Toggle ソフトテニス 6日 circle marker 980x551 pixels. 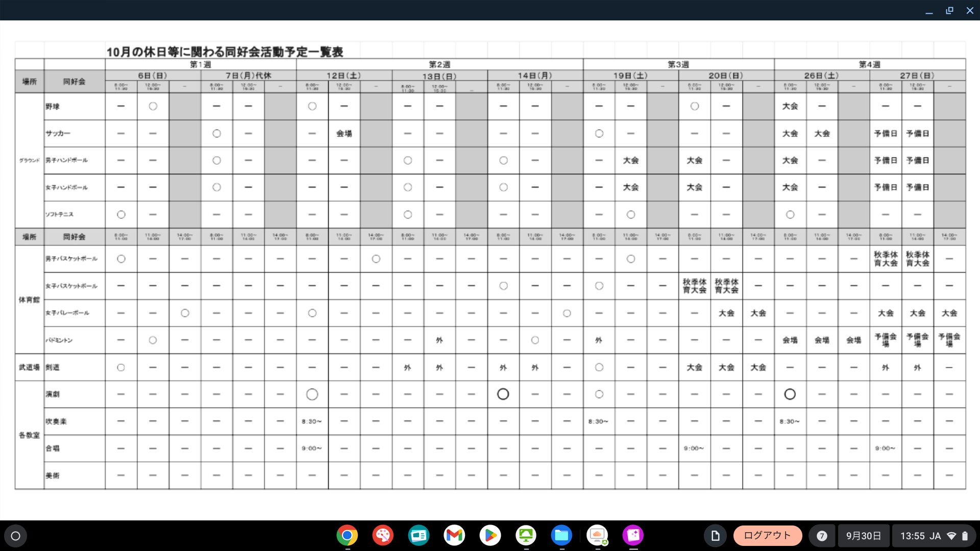click(120, 214)
